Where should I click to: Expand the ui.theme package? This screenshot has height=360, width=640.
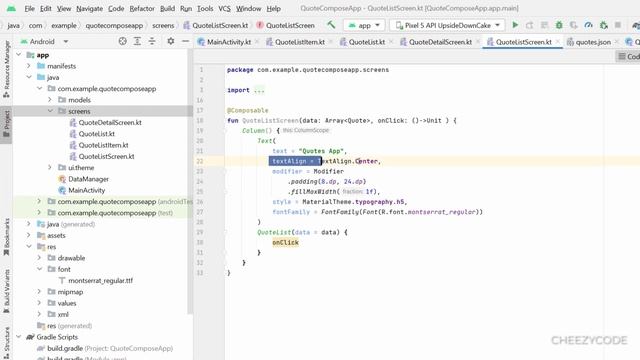(50, 167)
